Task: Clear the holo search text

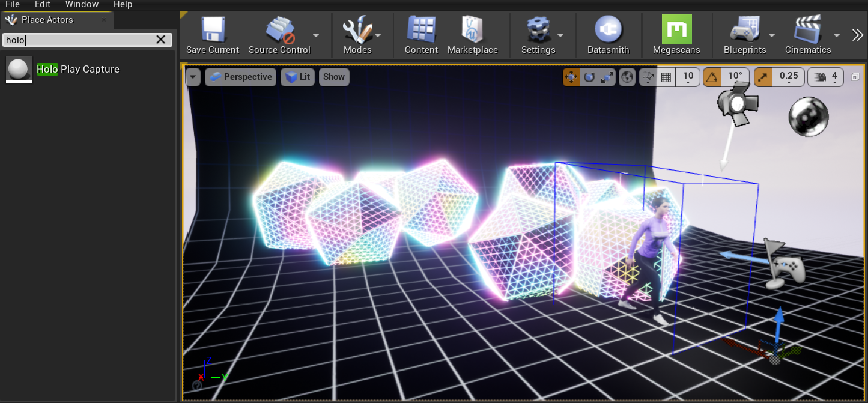Action: coord(160,40)
